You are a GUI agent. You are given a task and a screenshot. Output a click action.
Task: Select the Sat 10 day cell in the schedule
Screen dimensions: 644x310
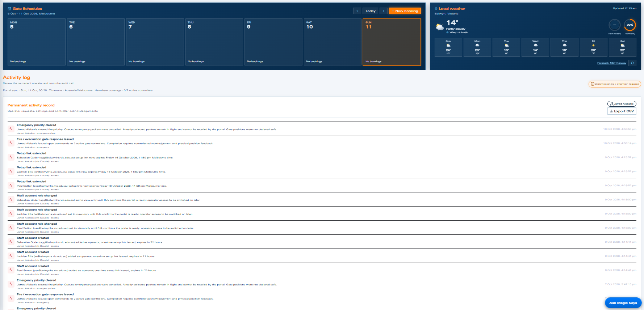(333, 42)
